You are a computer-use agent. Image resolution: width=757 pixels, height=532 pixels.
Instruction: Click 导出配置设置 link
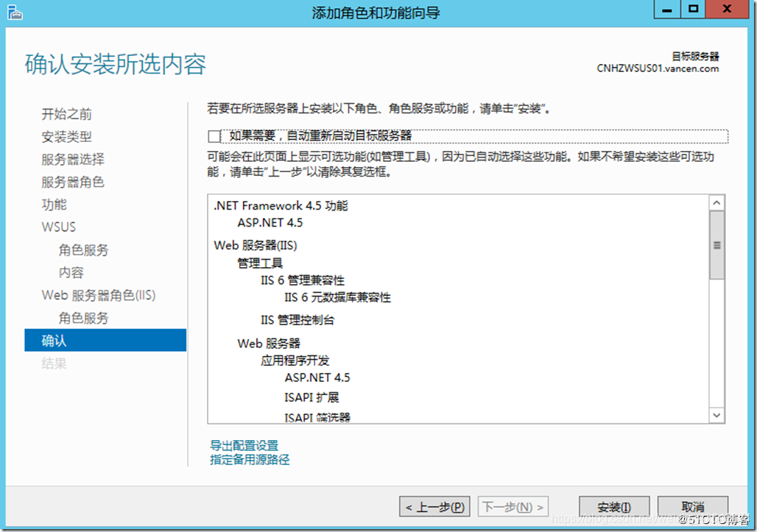click(244, 445)
